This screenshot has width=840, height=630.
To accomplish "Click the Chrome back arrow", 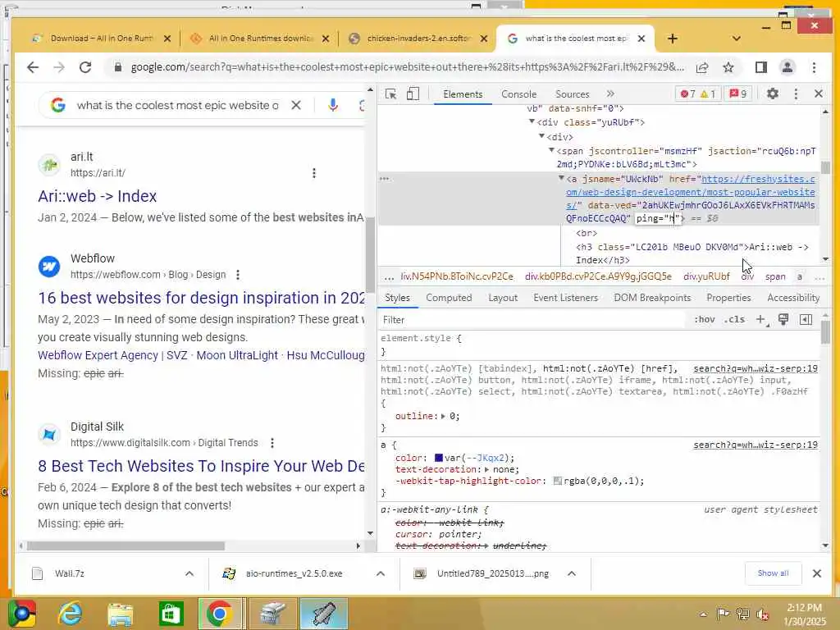I will tap(33, 67).
